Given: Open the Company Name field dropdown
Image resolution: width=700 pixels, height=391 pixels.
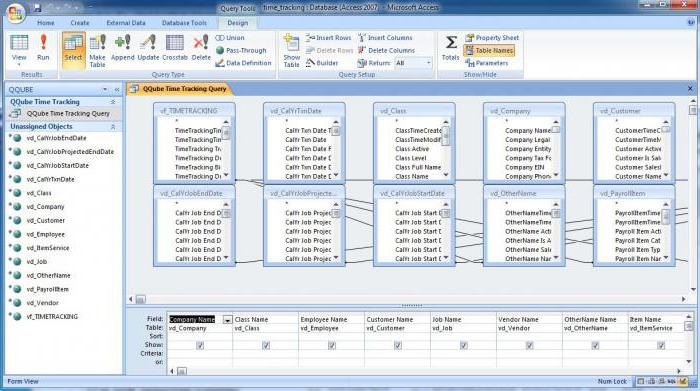Looking at the screenshot, I should coord(227,320).
